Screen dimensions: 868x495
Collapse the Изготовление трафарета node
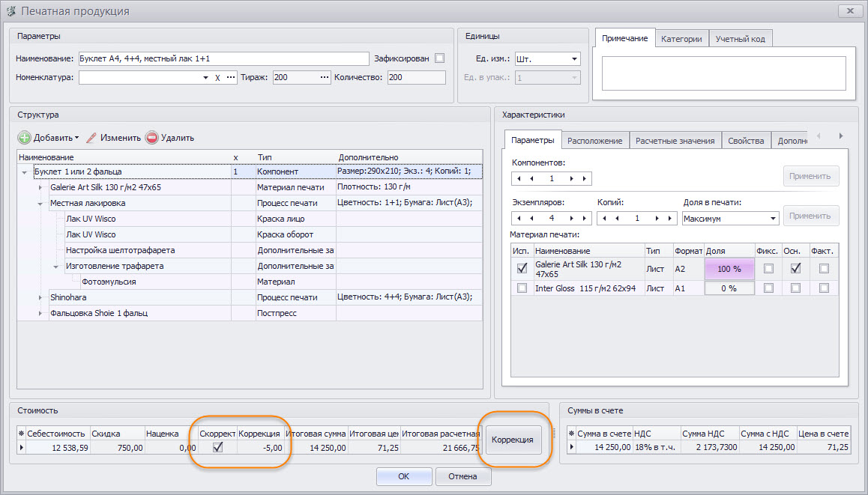pos(56,267)
